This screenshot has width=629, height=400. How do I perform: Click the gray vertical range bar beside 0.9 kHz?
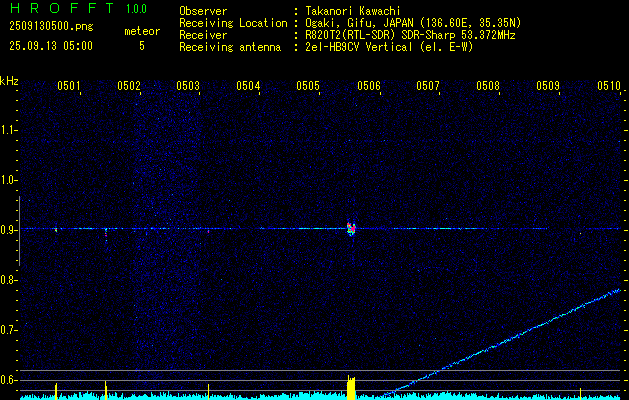[x=19, y=231]
